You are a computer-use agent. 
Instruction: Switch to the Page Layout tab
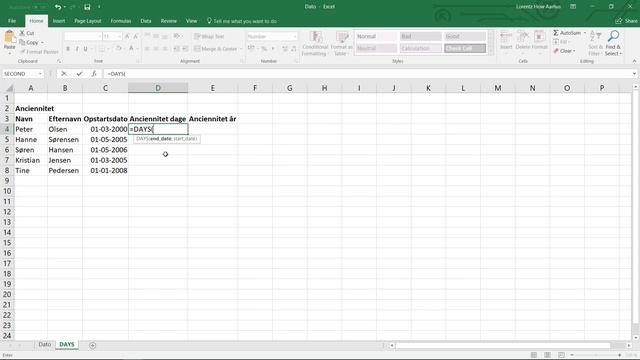click(x=88, y=21)
